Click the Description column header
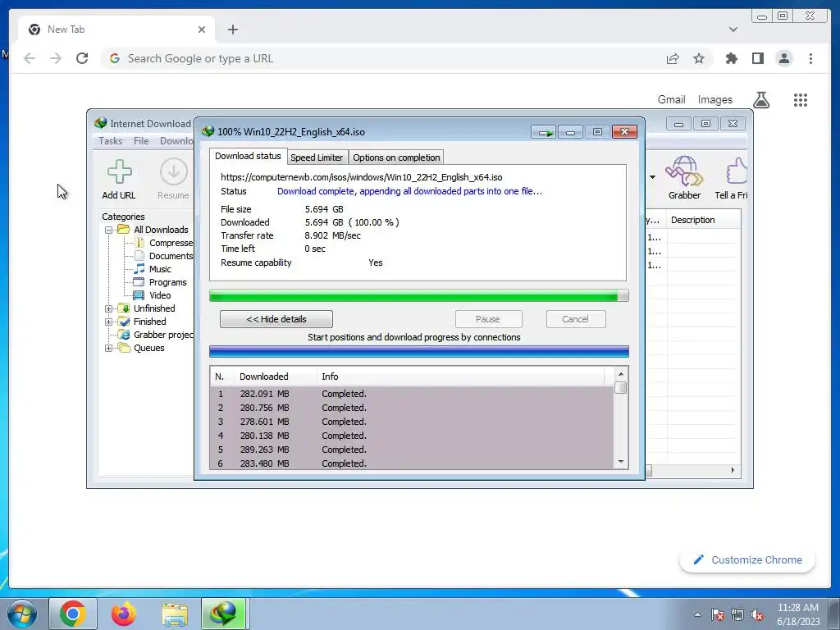 703,220
